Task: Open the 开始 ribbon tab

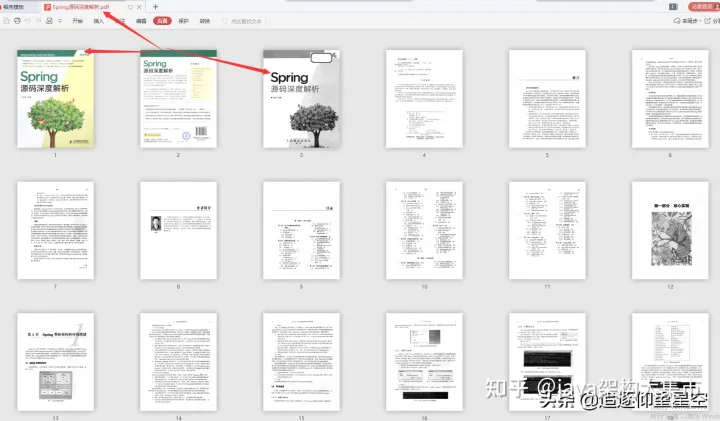Action: click(78, 21)
